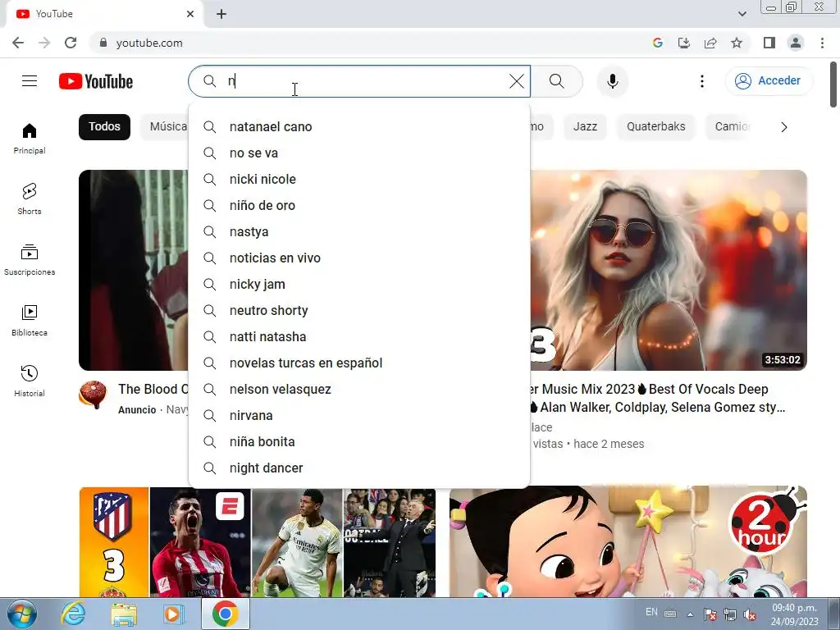Select the Jazz filter chip
The height and width of the screenshot is (630, 840).
[x=585, y=127]
